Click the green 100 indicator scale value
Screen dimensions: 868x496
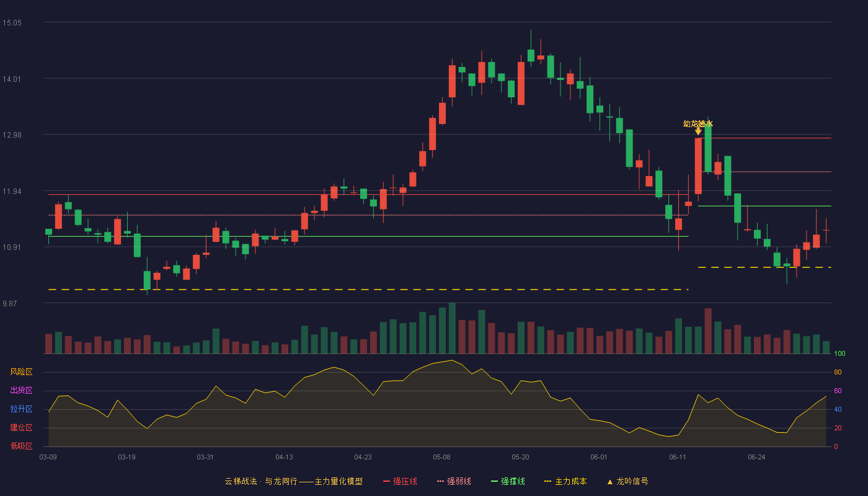pyautogui.click(x=839, y=354)
